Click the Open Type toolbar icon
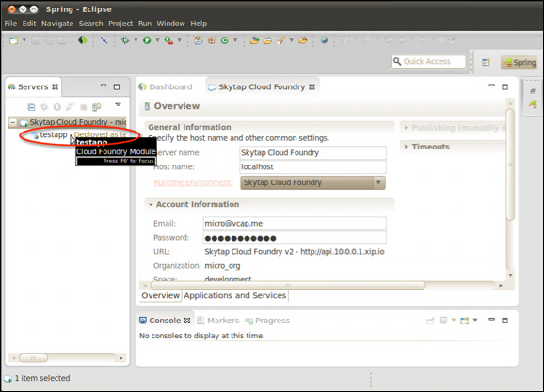 pos(255,40)
